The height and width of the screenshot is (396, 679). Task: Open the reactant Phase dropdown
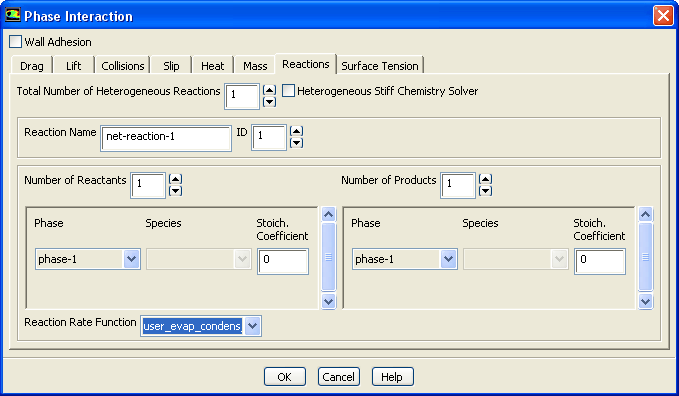[x=88, y=259]
